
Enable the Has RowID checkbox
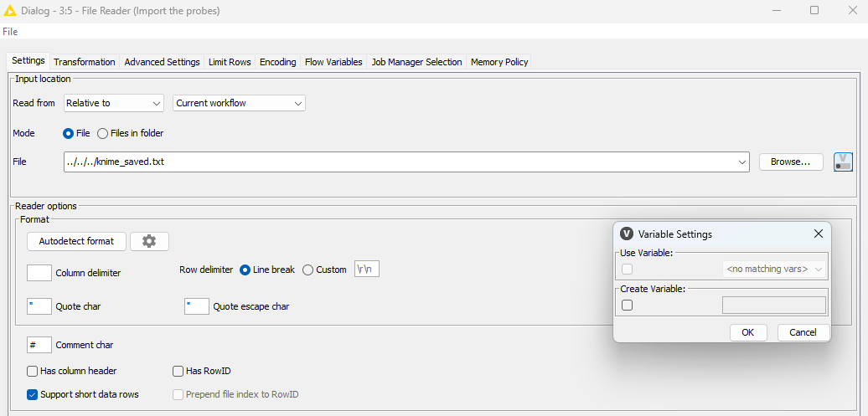178,371
